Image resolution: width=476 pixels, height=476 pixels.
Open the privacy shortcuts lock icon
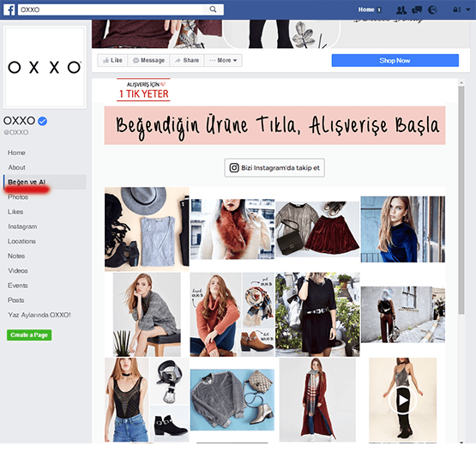click(x=456, y=9)
